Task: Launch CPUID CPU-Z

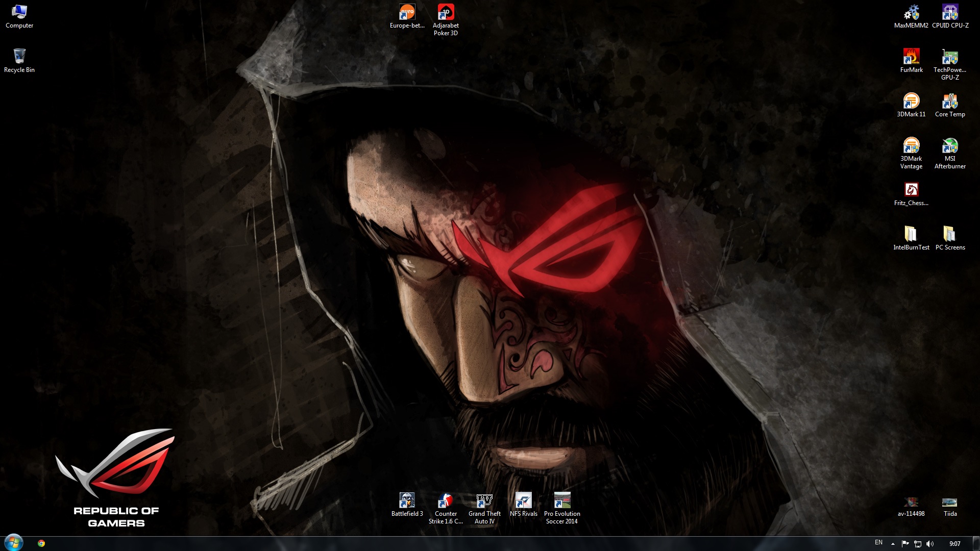Action: [950, 16]
